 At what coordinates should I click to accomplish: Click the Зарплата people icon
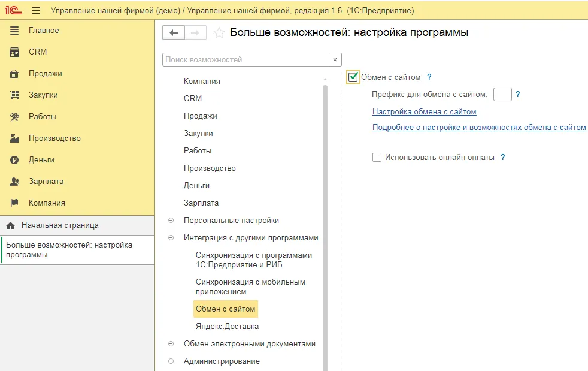[14, 182]
